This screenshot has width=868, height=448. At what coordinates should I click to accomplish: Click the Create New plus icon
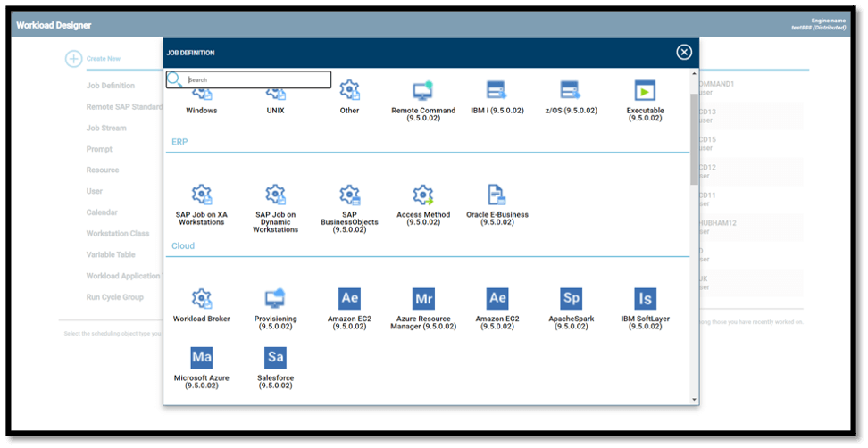(73, 59)
